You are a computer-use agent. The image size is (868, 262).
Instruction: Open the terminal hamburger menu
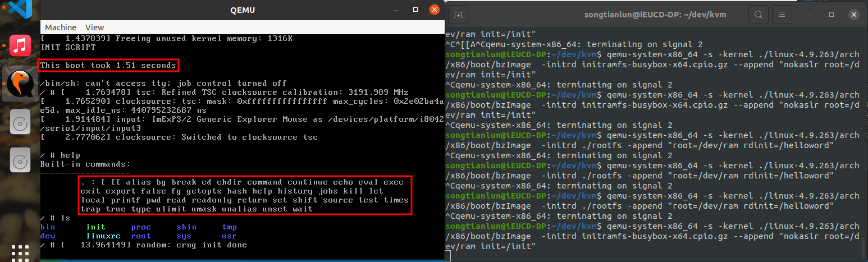click(784, 14)
